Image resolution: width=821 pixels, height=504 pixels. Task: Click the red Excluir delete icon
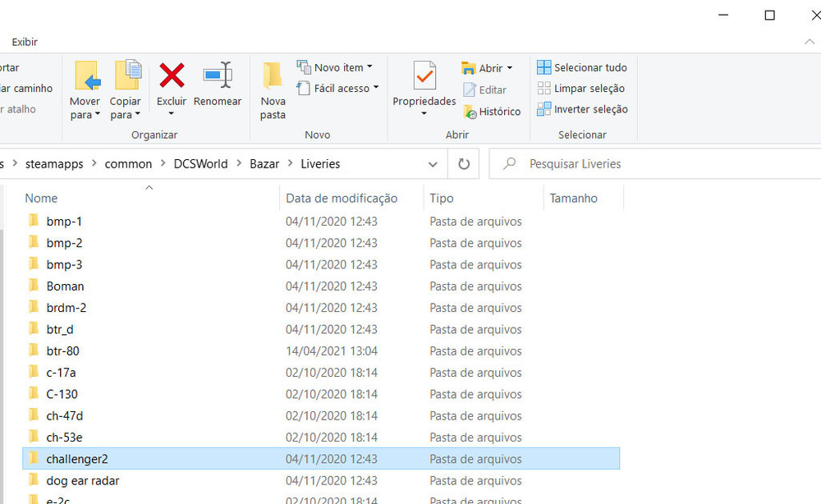(172, 75)
